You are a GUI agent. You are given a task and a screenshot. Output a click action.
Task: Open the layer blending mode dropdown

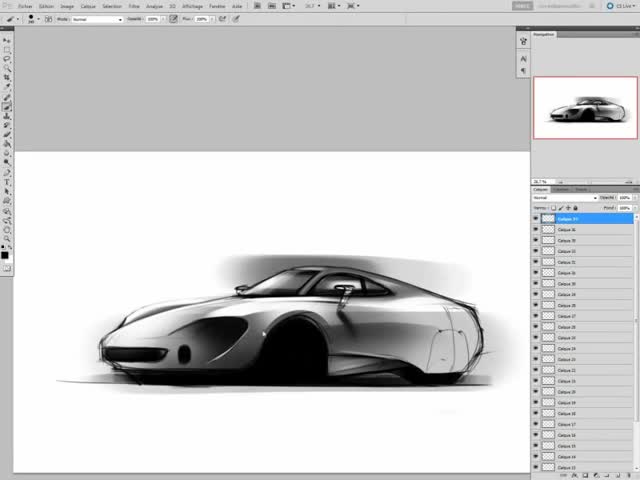565,198
